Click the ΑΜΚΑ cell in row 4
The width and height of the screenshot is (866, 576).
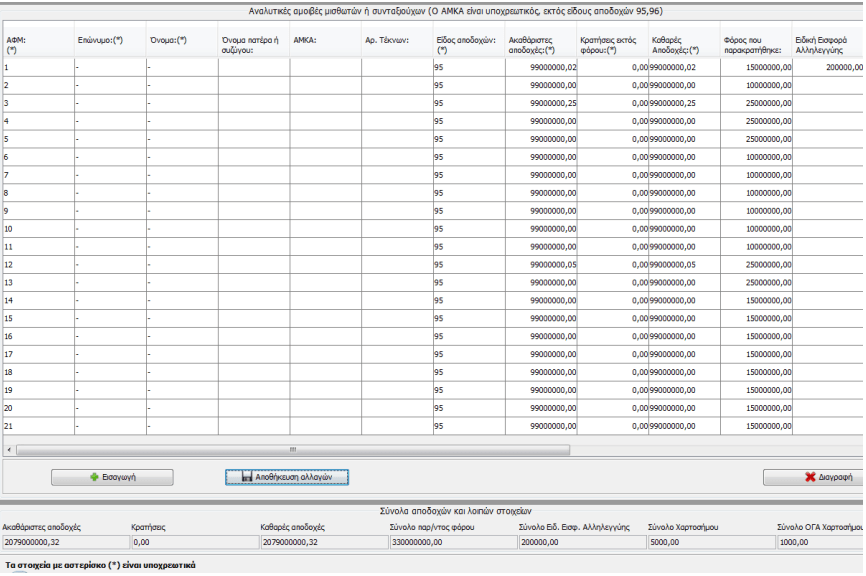[326, 121]
